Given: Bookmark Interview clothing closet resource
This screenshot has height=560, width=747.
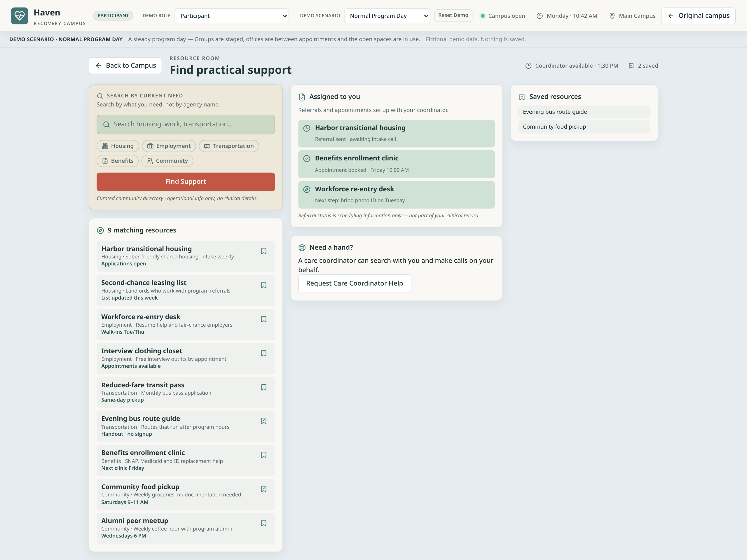Looking at the screenshot, I should point(264,353).
